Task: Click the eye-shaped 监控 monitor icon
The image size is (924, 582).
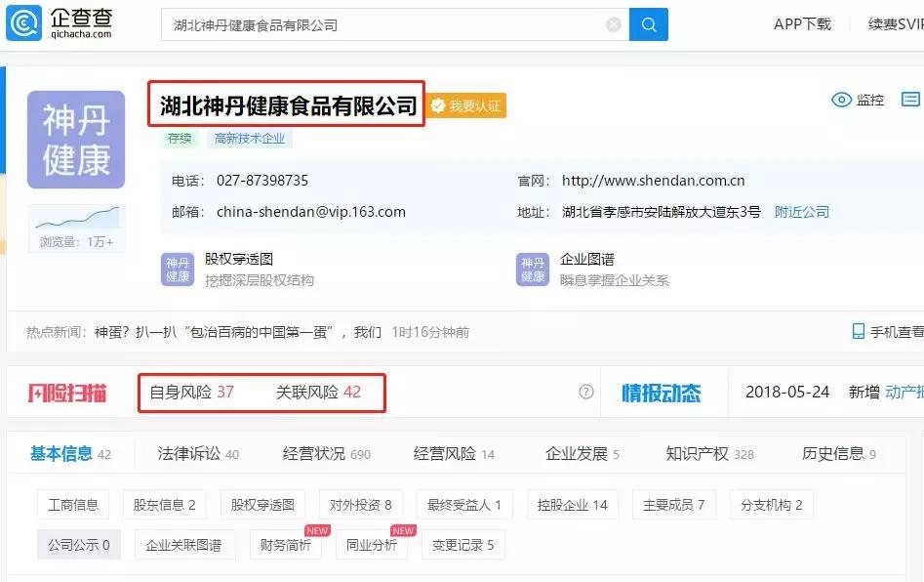Action: pos(841,100)
